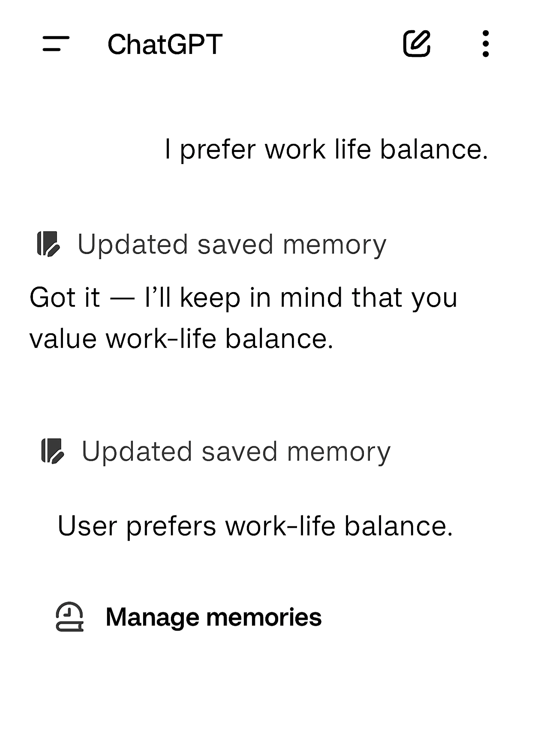
Task: Click the second saved memory pencil icon
Action: pos(52,451)
